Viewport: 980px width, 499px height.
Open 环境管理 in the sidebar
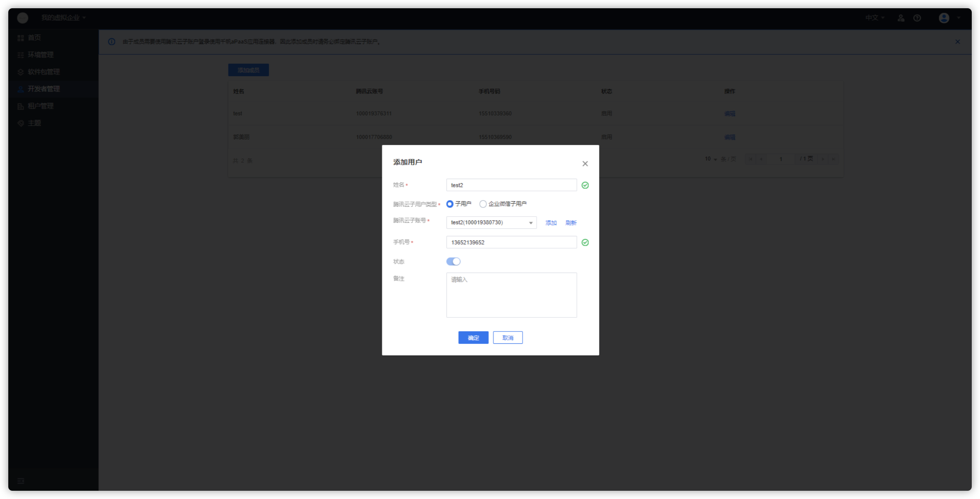[53, 55]
